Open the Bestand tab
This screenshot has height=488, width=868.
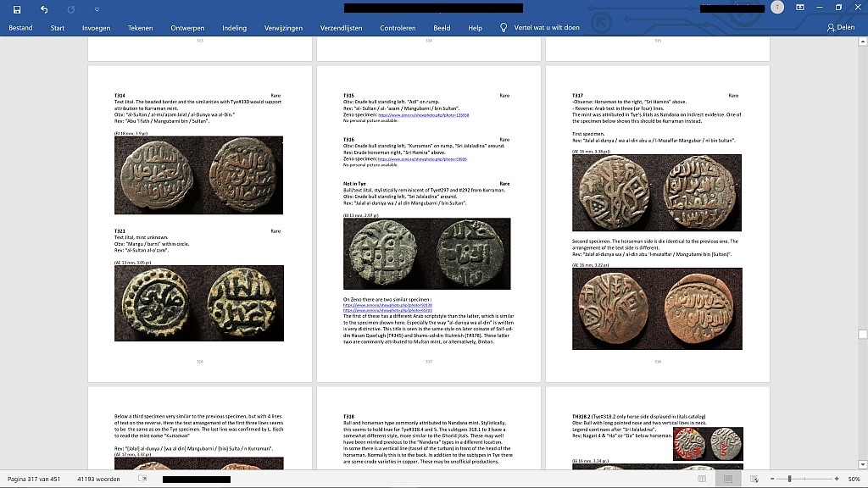[20, 28]
